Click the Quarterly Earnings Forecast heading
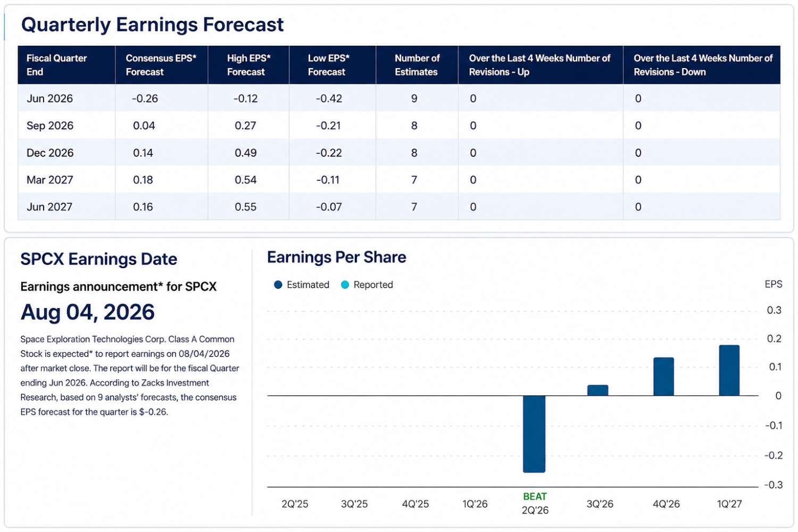 pyautogui.click(x=152, y=24)
